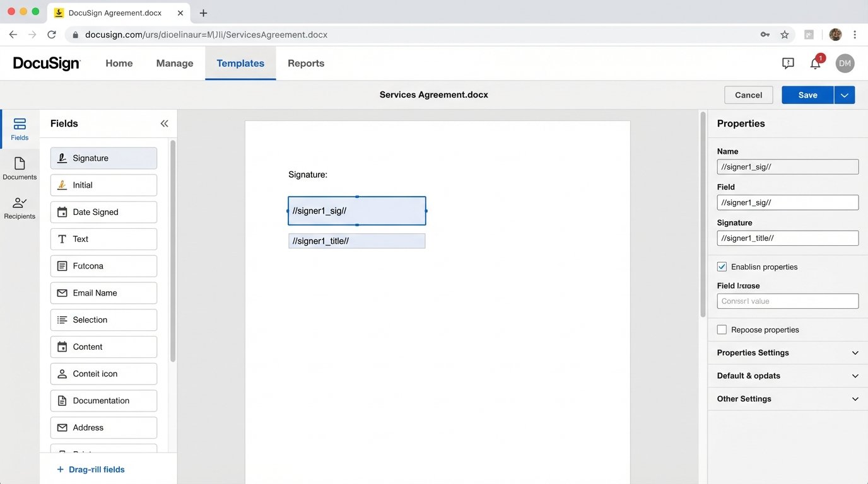Collapse the Fields panel with double chevron
This screenshot has width=868, height=484.
164,123
